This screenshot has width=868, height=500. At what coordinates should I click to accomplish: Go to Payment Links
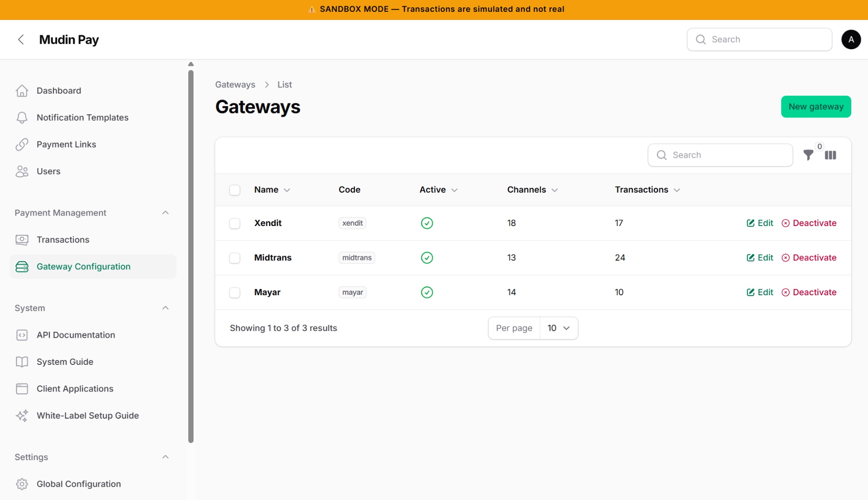93,144
